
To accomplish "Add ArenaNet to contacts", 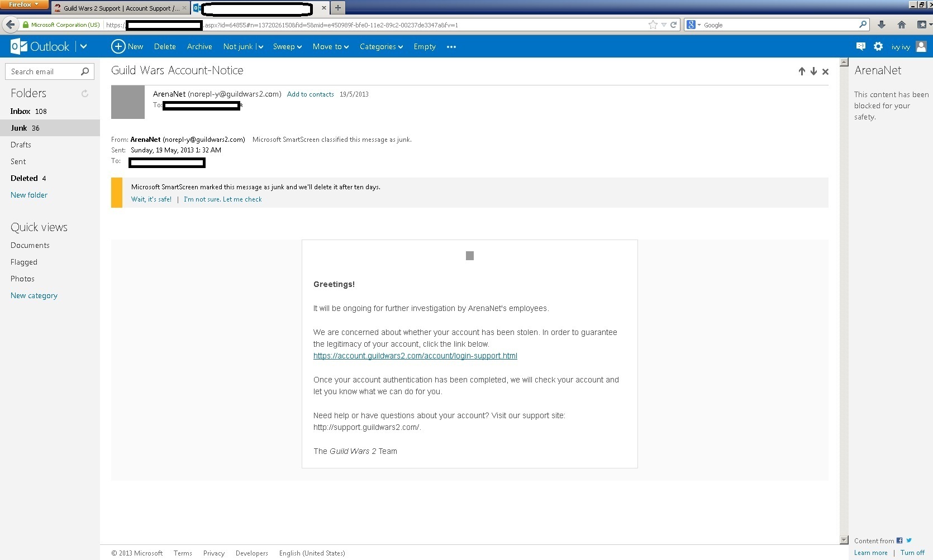I will [x=310, y=94].
